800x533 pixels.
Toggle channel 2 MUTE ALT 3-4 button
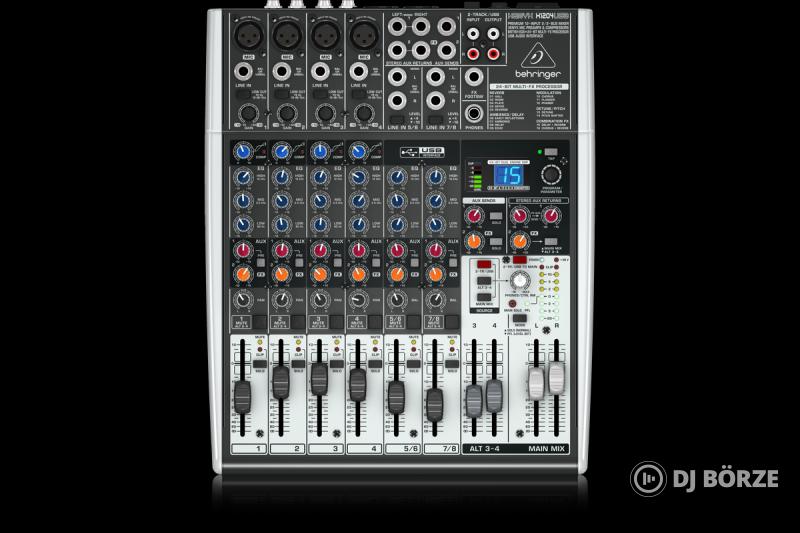pyautogui.click(x=298, y=322)
